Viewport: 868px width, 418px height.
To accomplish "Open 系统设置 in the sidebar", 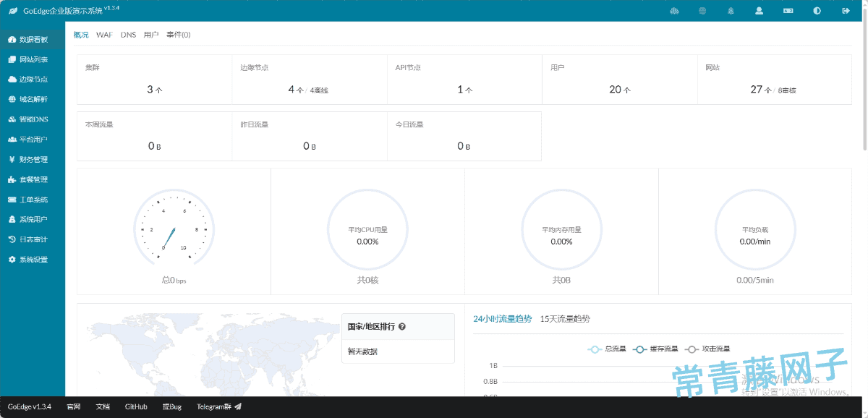I will [33, 260].
